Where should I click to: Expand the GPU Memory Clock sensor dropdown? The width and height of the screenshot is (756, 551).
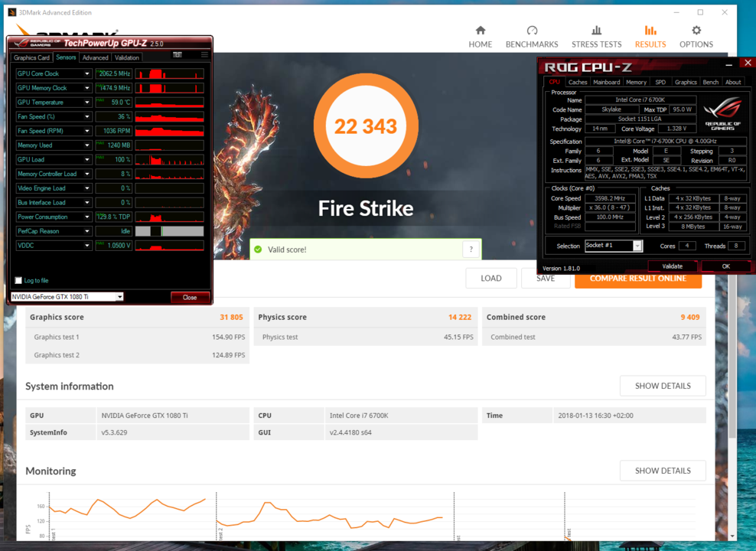[86, 88]
